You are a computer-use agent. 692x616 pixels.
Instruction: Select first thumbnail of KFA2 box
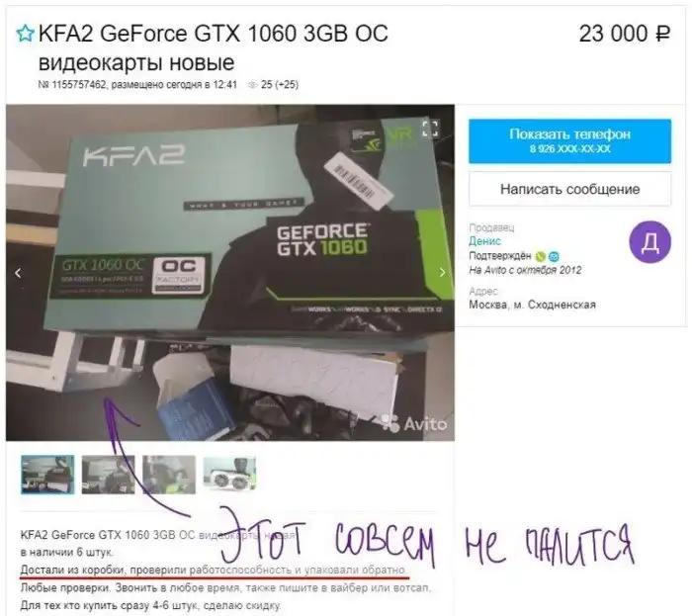[47, 475]
